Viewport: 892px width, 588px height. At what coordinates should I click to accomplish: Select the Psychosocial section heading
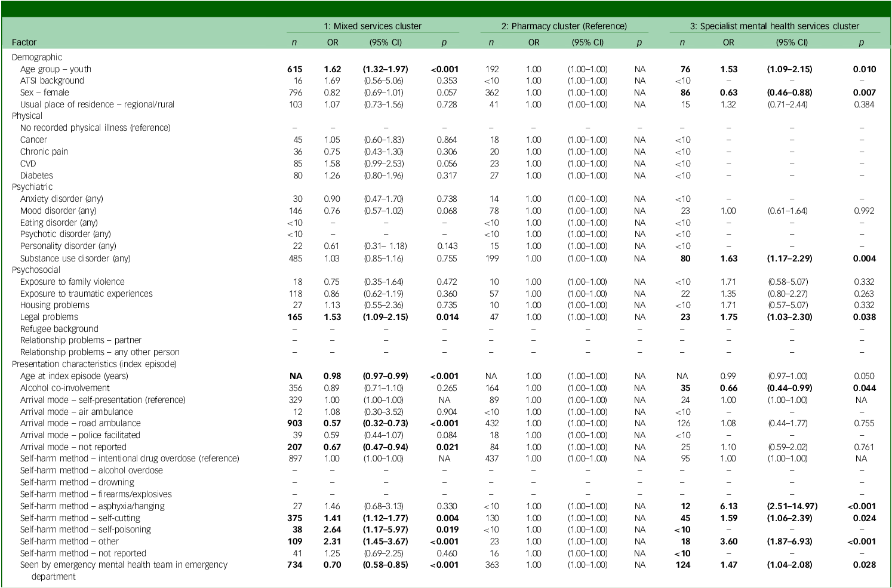[x=36, y=270]
